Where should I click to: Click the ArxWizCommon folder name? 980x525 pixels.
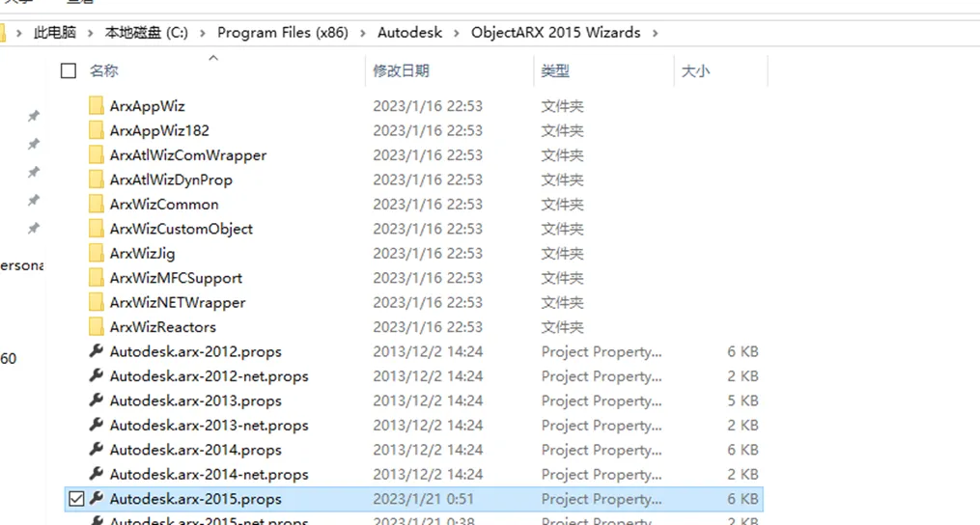(164, 205)
